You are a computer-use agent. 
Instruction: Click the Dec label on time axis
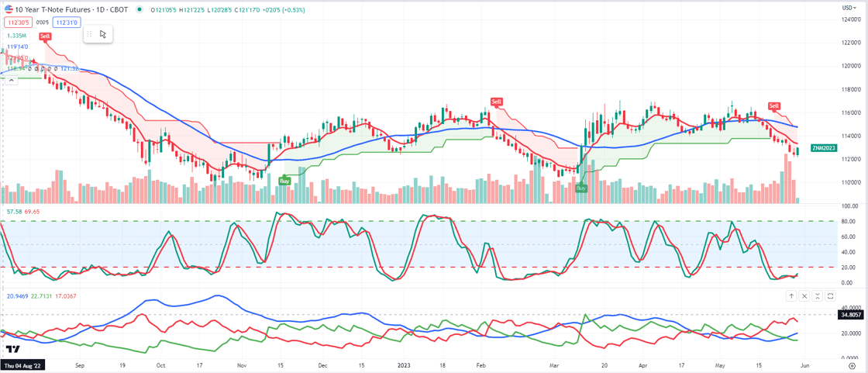(x=323, y=366)
